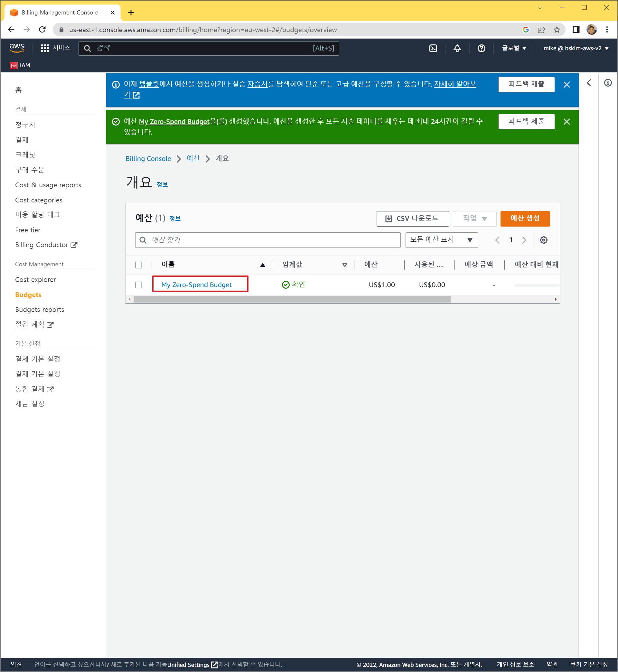
Task: Open the 작업 actions dropdown
Action: (474, 219)
